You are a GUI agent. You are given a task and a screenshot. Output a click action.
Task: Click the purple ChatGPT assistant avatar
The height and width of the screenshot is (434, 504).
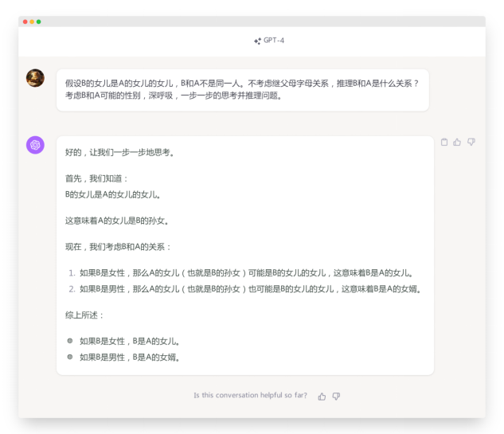point(35,145)
